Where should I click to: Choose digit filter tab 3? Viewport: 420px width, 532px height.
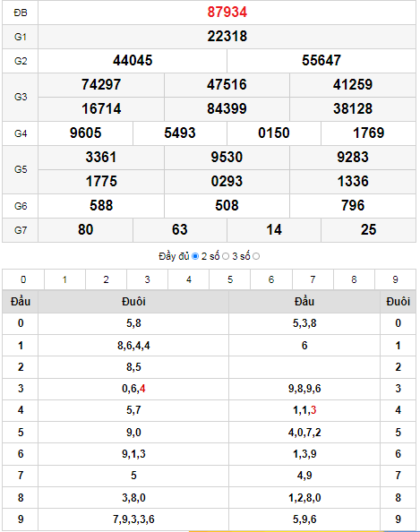[147, 279]
